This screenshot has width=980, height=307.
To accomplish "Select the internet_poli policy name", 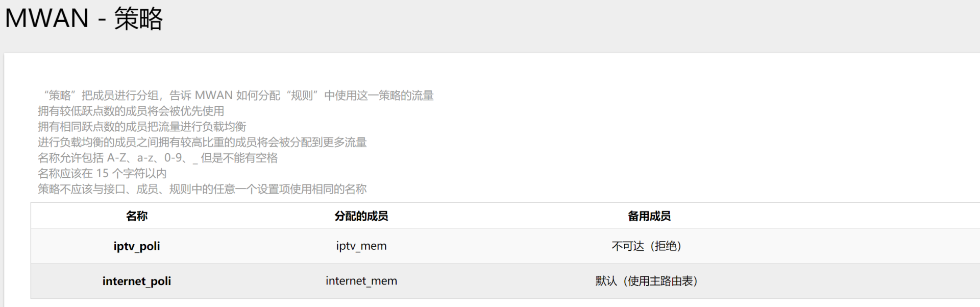I will tap(137, 281).
